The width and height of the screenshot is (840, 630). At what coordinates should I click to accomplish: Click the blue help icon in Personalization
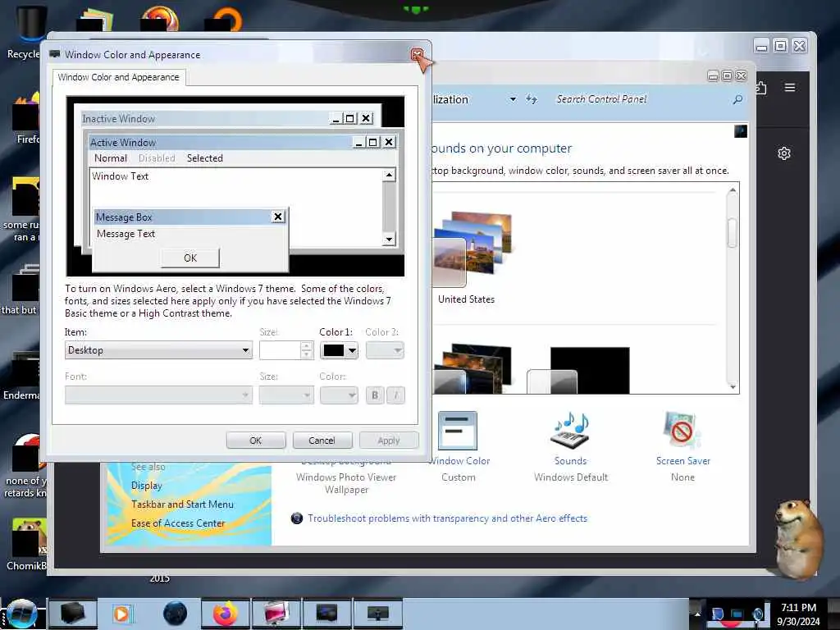741,131
